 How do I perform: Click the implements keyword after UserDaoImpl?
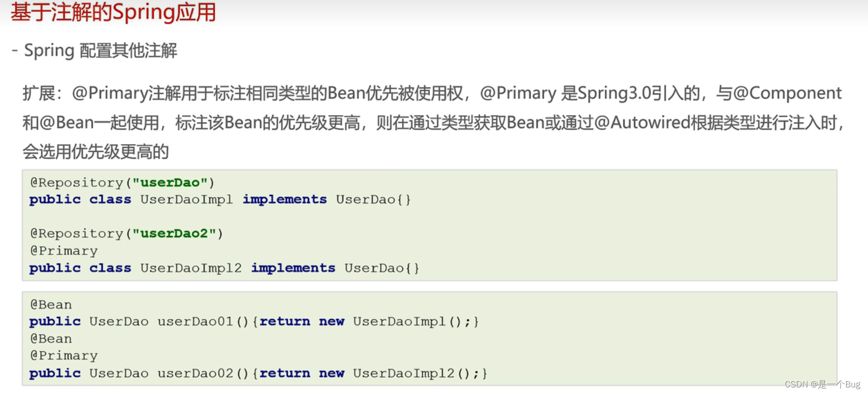pyautogui.click(x=284, y=199)
